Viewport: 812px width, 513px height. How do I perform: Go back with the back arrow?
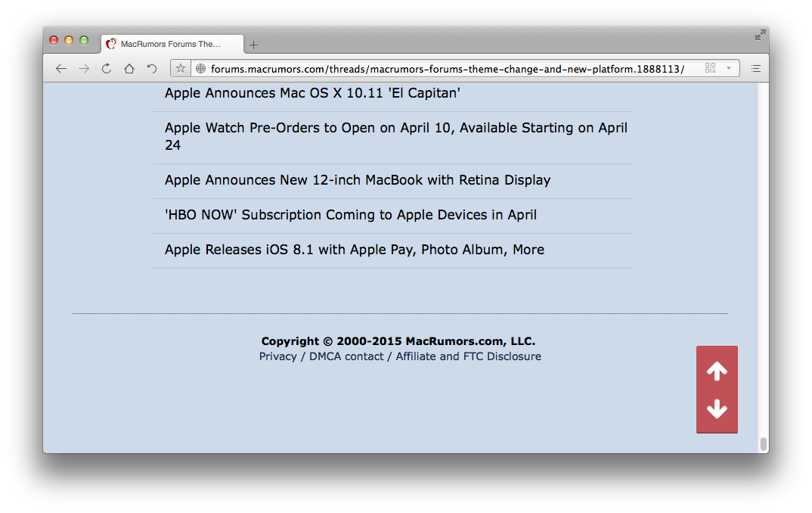coord(61,68)
